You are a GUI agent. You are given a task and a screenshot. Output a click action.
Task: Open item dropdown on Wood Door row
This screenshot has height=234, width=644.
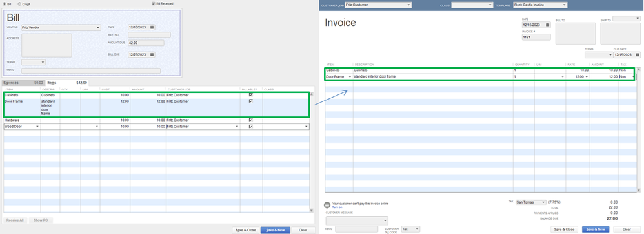[x=37, y=127]
